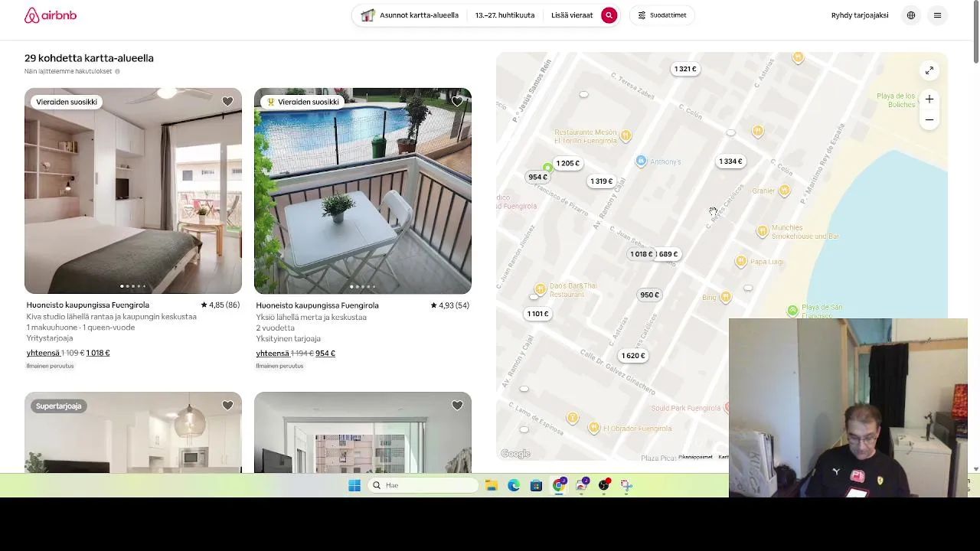Select the 1 101 € map price marker
The height and width of the screenshot is (551, 980).
pos(537,314)
